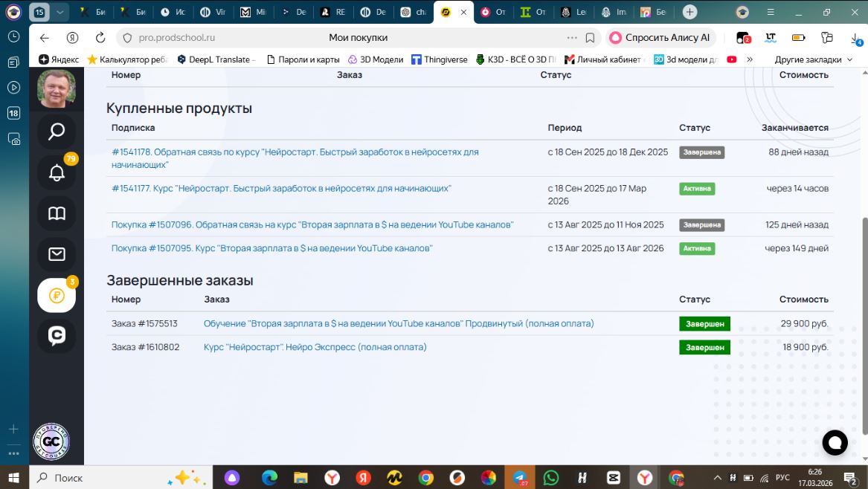Expand the Другие закладки bookmarks folder
This screenshot has width=868, height=489.
[x=813, y=59]
